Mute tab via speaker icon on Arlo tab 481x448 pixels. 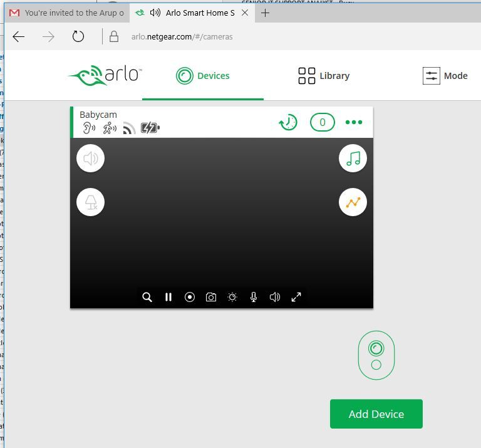tap(155, 13)
